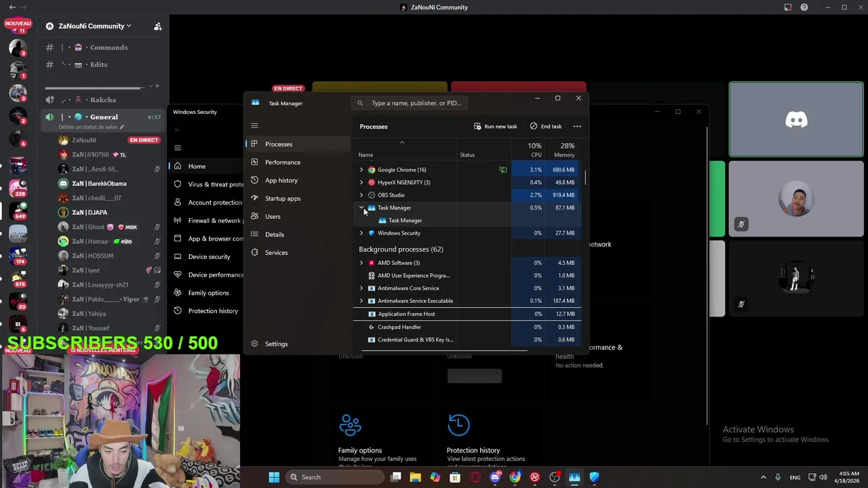The height and width of the screenshot is (488, 868).
Task: Click HyperX NGENUITY process icon
Action: 371,182
